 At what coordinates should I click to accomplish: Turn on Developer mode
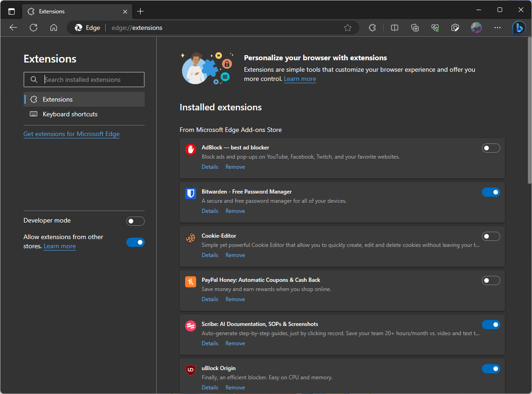tap(136, 221)
